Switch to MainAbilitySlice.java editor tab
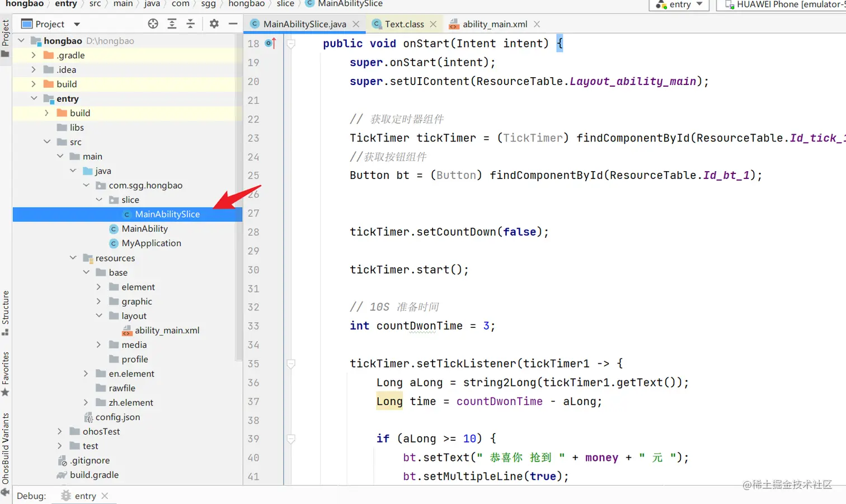The height and width of the screenshot is (504, 846). [304, 24]
